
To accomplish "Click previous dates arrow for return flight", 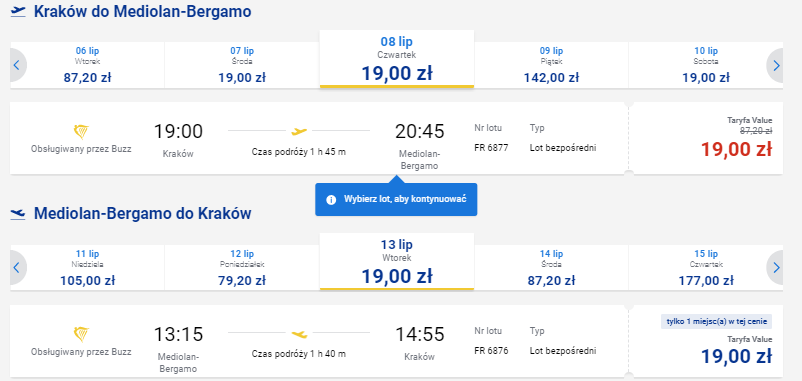I will (x=17, y=267).
